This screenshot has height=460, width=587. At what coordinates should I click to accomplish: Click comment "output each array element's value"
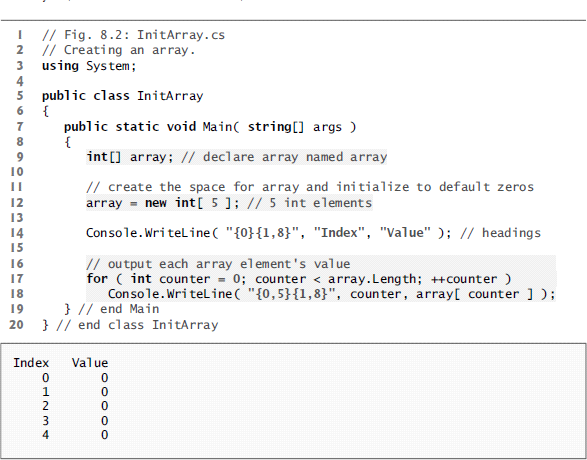(218, 264)
